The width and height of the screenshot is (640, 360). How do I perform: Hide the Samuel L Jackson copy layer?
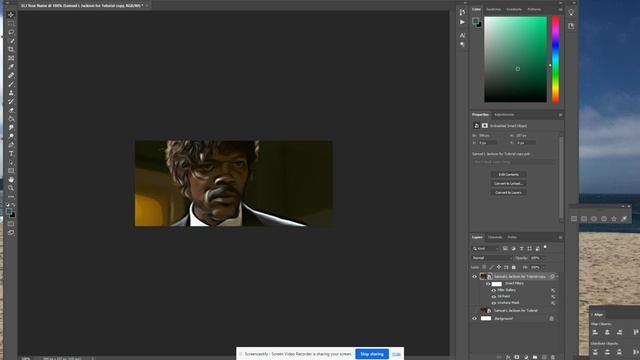pyautogui.click(x=474, y=276)
